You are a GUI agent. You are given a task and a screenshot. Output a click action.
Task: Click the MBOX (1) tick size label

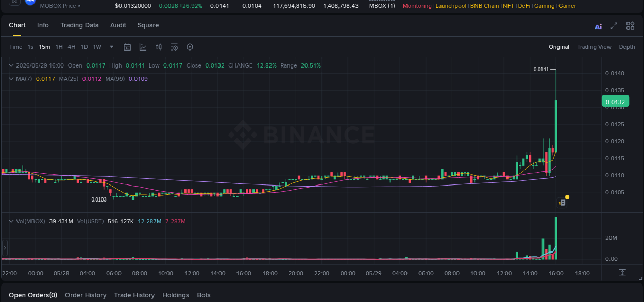pos(382,6)
